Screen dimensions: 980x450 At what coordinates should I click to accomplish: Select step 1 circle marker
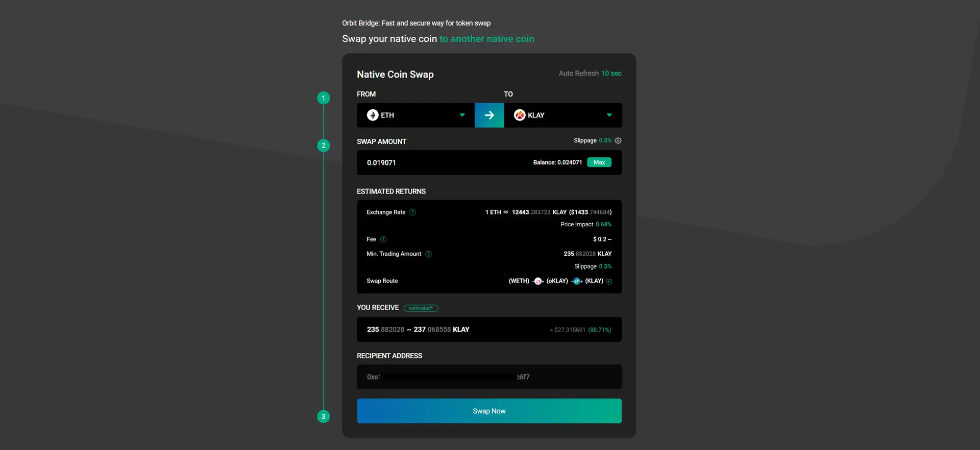(x=324, y=98)
